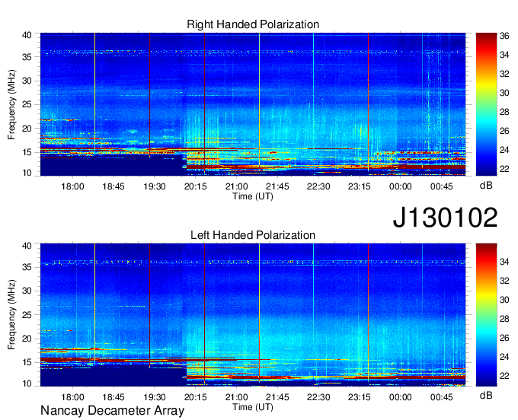Click the 18:45 time tick under the right-handed plot
Screen dimensions: 518x420
point(114,186)
